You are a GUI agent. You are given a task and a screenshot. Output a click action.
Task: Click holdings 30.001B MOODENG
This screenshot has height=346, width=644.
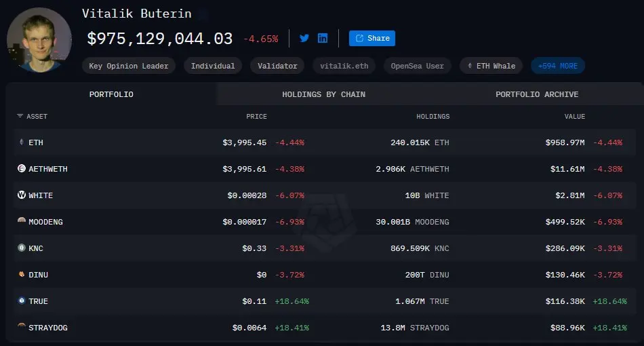(x=412, y=222)
